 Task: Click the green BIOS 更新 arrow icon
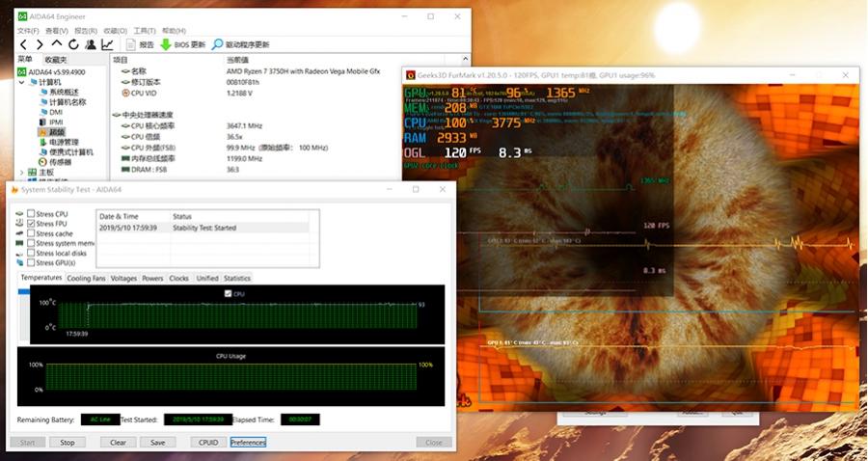coord(166,44)
